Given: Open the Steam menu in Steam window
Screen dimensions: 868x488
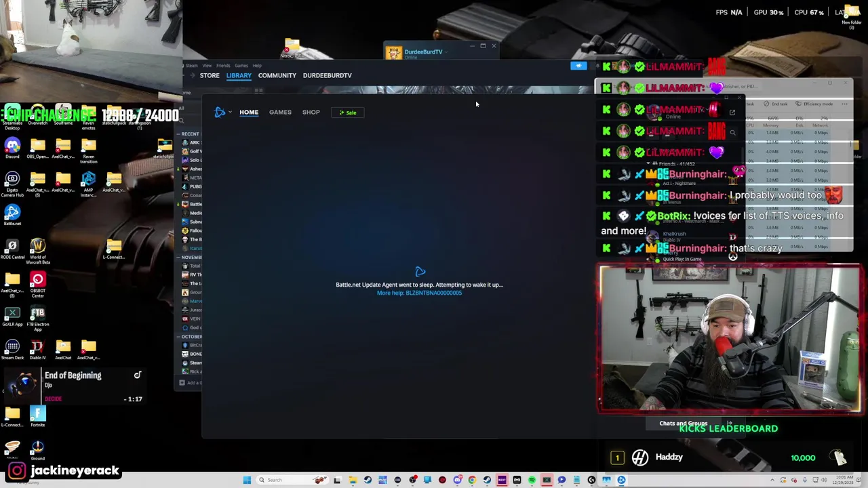Looking at the screenshot, I should 191,66.
